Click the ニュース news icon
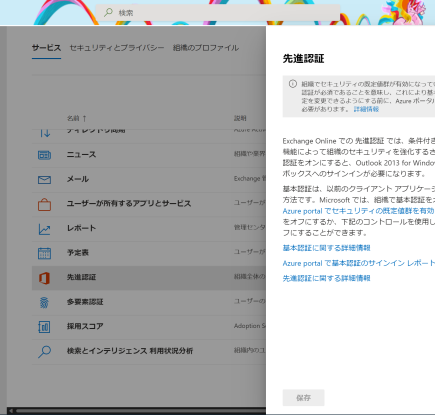Screen dimensions: 435x415 coord(44,155)
